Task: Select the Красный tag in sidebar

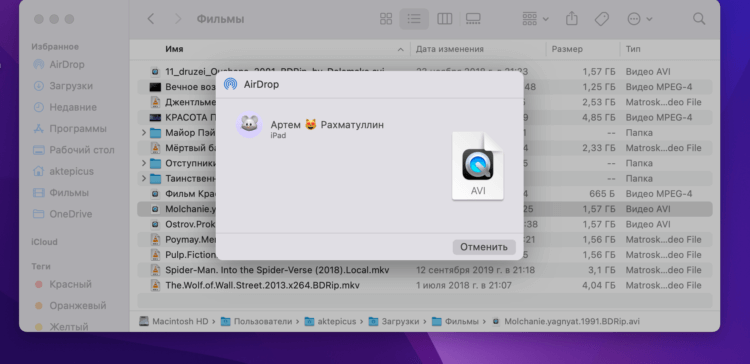Action: tap(63, 284)
